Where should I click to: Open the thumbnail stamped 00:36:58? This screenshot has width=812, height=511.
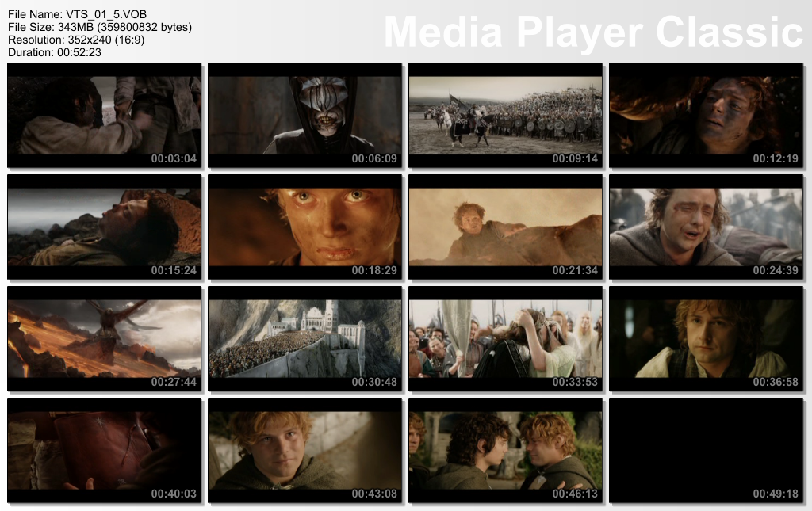706,339
